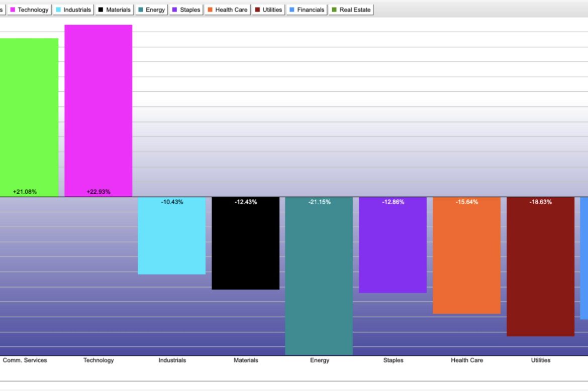Toggle the Materials legend button
Screen dimensions: 588x391
(115, 10)
